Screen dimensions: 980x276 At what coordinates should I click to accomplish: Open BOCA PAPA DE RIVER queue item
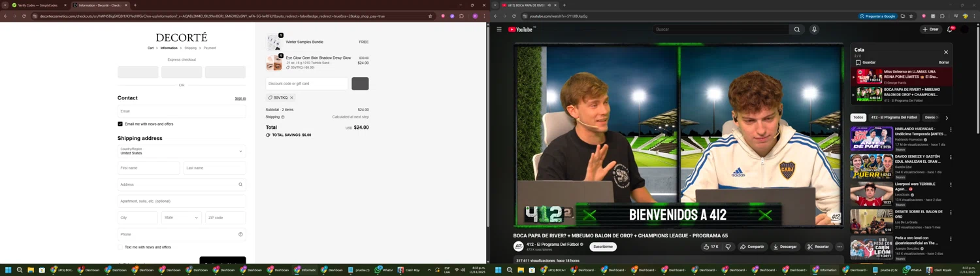tap(902, 95)
